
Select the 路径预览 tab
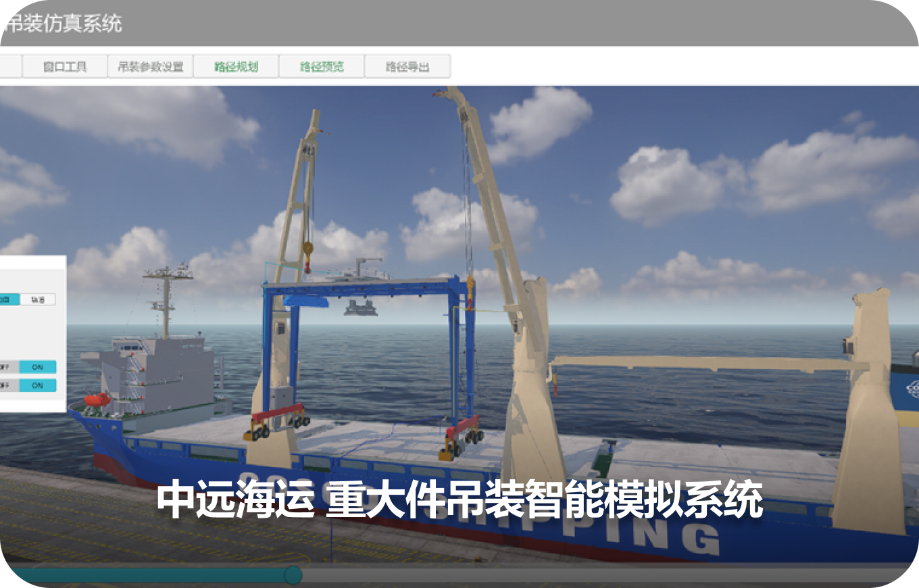[x=322, y=67]
